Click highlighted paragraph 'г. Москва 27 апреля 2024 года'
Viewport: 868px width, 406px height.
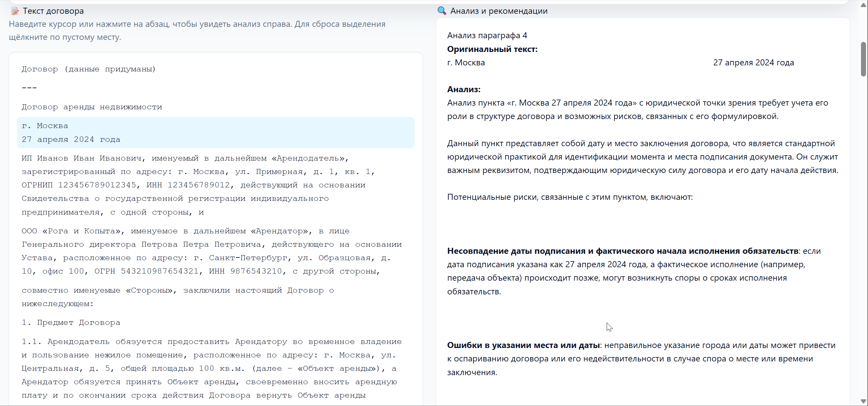pos(216,132)
